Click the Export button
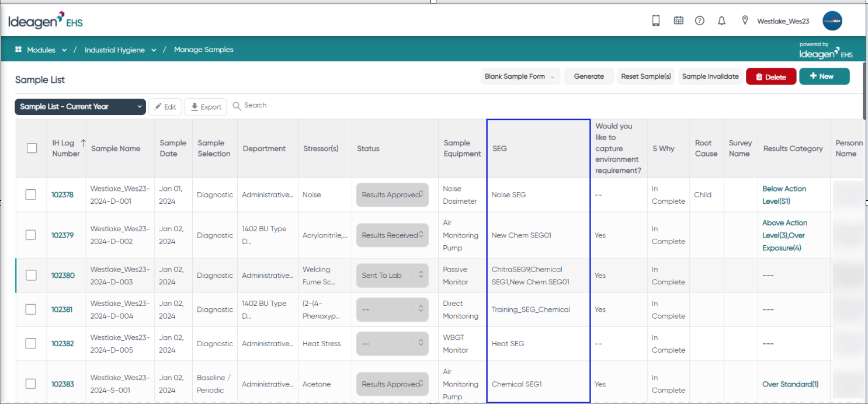This screenshot has width=868, height=404. coord(206,107)
